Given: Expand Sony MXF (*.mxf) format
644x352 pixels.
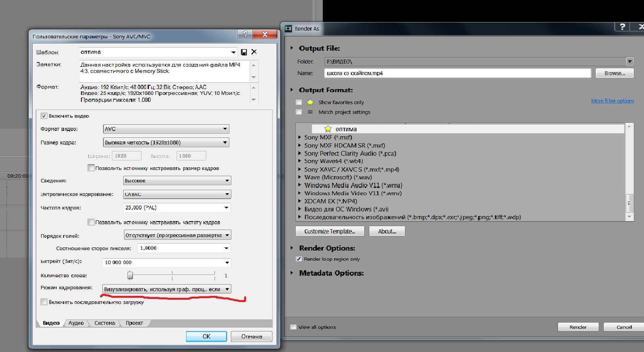Looking at the screenshot, I should pos(300,137).
